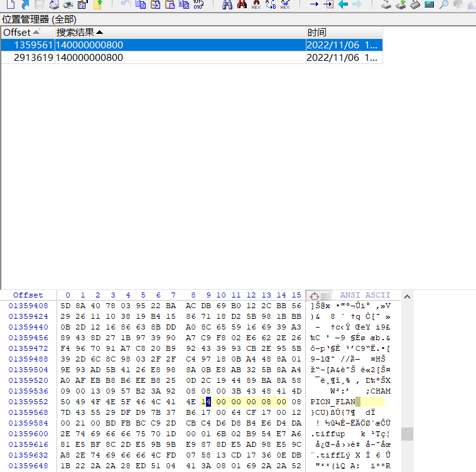Click ;CHAM text in ASCII column
Image resolution: width=476 pixels, height=472 pixels.
coord(378,391)
